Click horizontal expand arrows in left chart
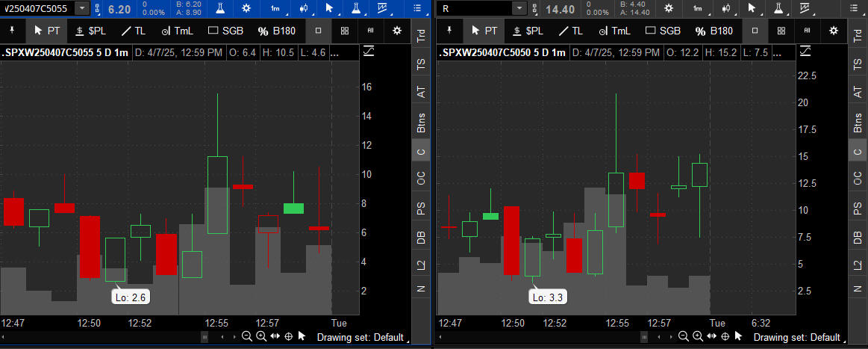 tap(275, 336)
